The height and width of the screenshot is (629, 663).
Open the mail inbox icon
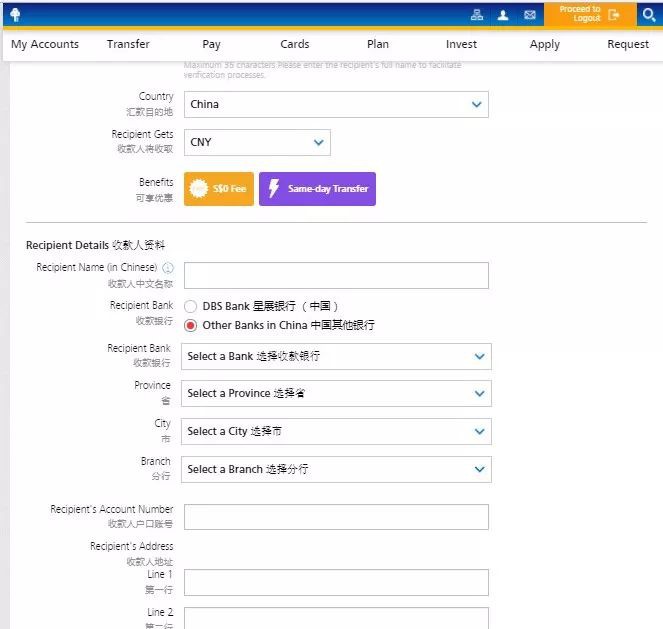pos(530,15)
